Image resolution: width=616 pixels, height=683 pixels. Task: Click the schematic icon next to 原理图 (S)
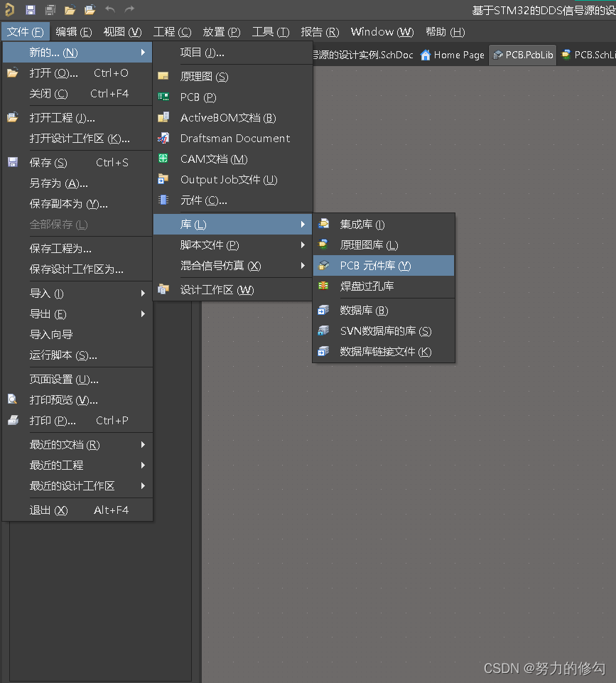pyautogui.click(x=163, y=76)
